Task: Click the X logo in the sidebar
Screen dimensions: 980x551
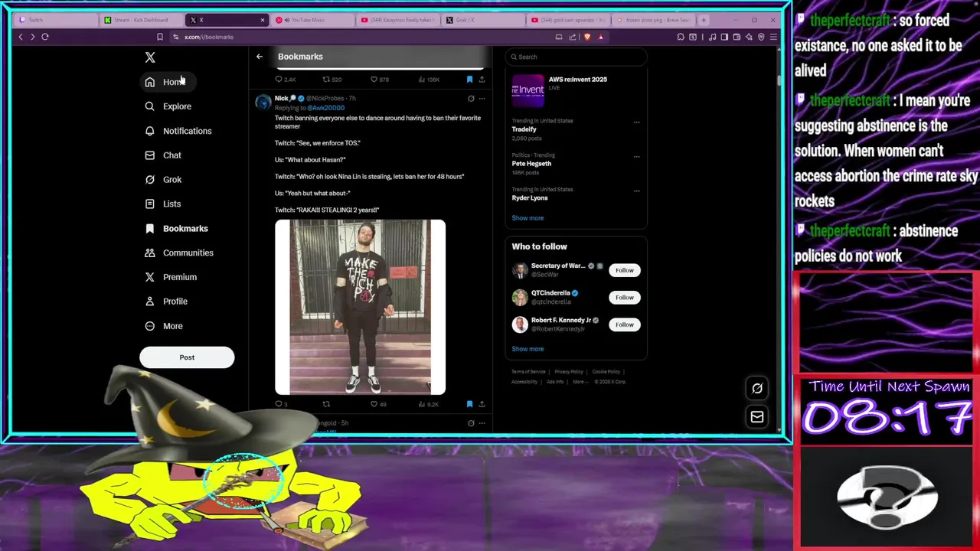Action: (x=150, y=57)
